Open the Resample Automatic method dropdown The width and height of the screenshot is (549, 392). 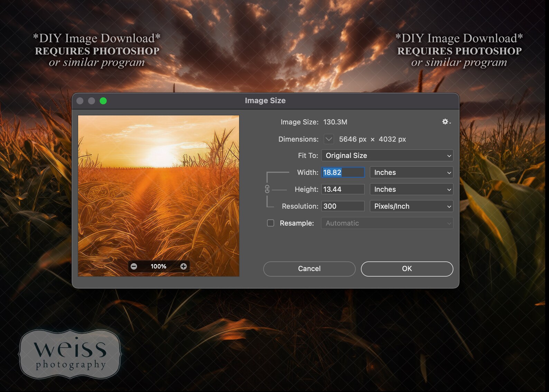coord(387,223)
